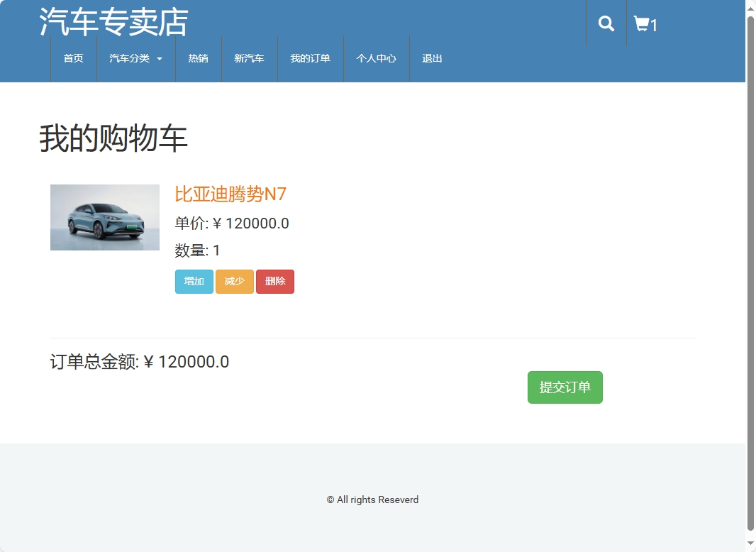Screen dimensions: 756x552
Task: Click the red 删除 delete button
Action: [x=275, y=282]
